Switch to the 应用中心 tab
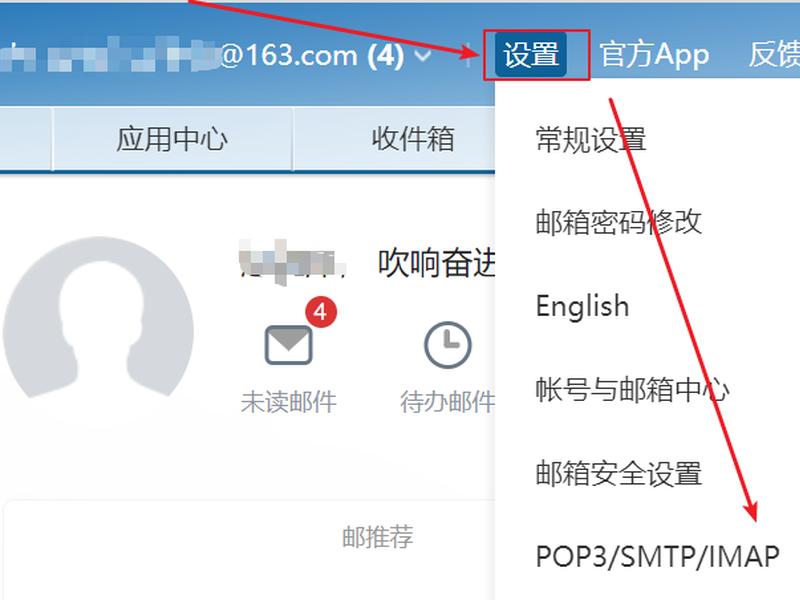Viewport: 800px width, 600px height. (x=172, y=139)
